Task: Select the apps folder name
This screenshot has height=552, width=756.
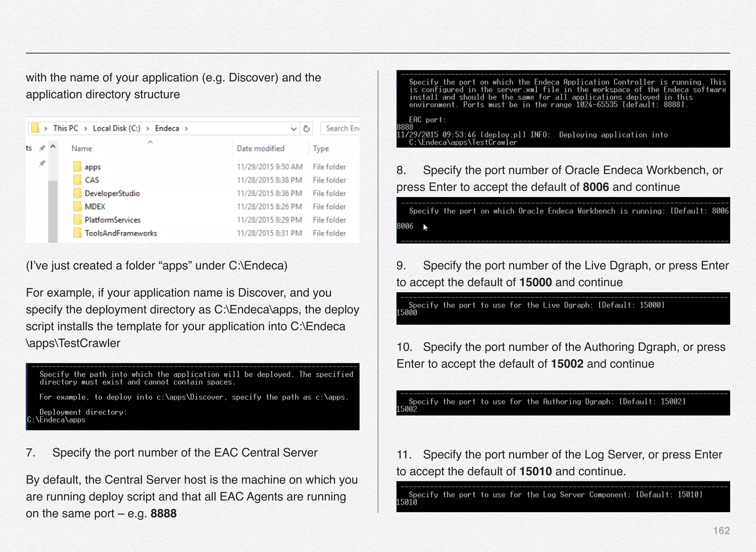Action: click(x=93, y=167)
